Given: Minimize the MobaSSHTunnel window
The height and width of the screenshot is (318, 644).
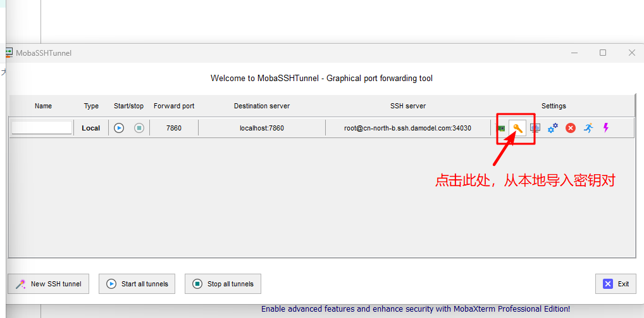Looking at the screenshot, I should 574,53.
